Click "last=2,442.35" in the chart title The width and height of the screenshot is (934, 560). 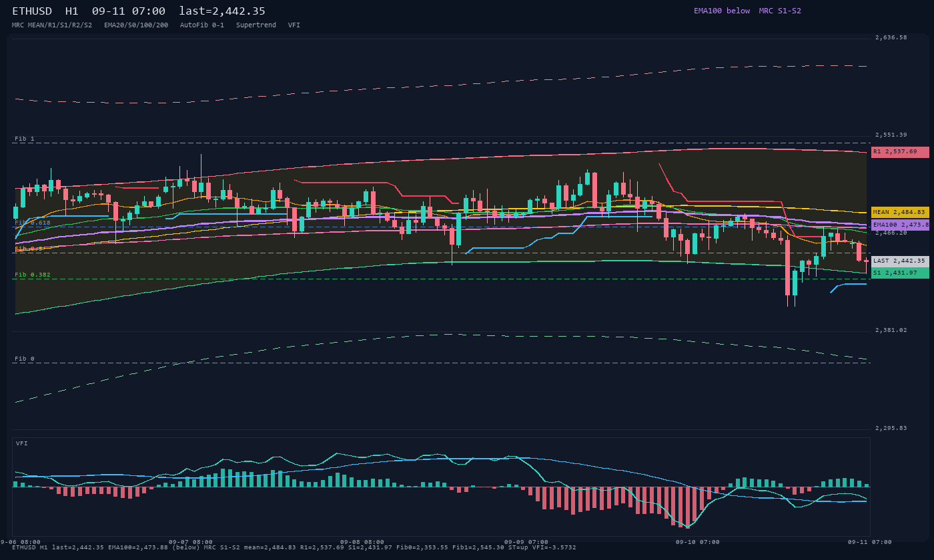click(x=222, y=11)
